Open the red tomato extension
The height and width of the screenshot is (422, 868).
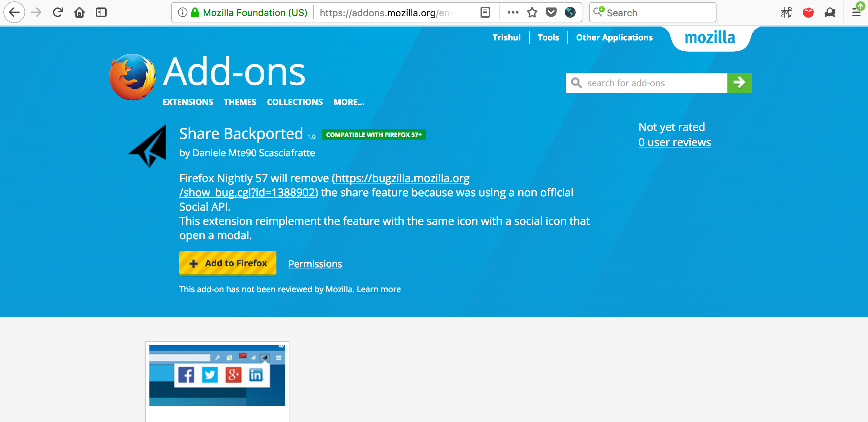[x=808, y=13]
